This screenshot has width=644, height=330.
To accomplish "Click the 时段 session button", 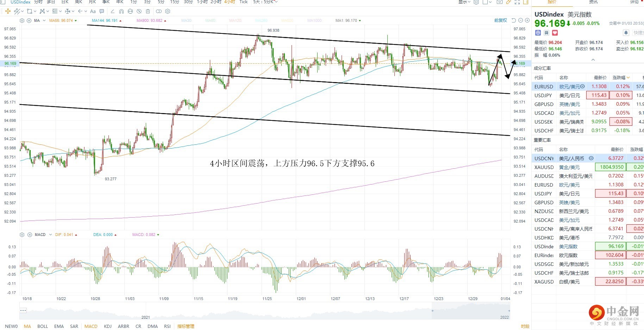I will (x=525, y=326).
